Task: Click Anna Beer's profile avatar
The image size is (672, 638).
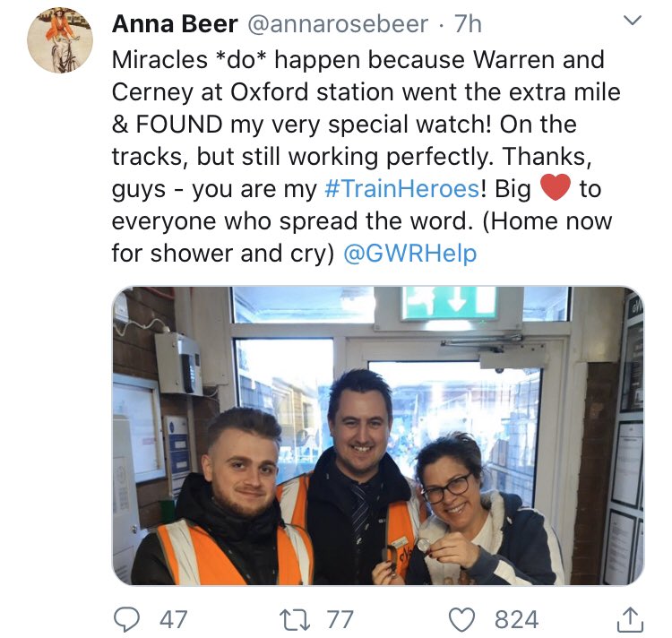Action: pyautogui.click(x=60, y=40)
